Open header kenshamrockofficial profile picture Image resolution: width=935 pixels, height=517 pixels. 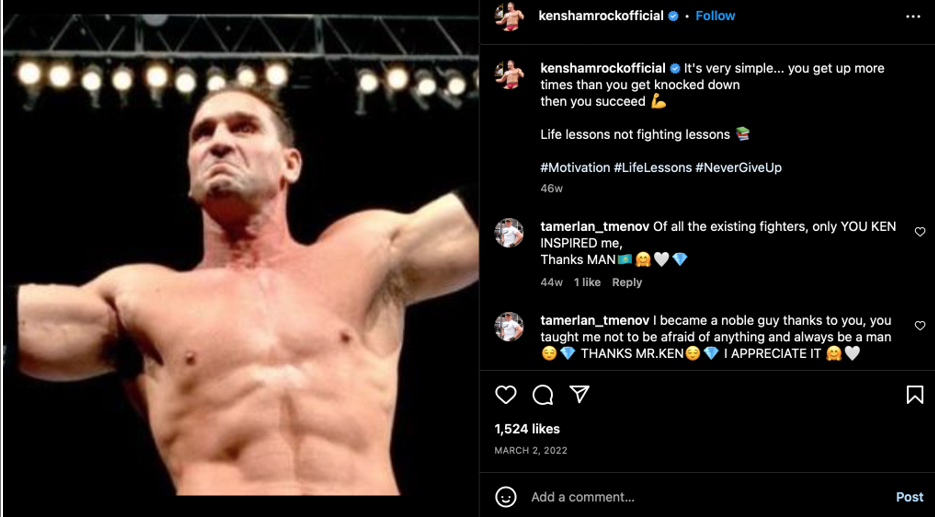point(510,17)
